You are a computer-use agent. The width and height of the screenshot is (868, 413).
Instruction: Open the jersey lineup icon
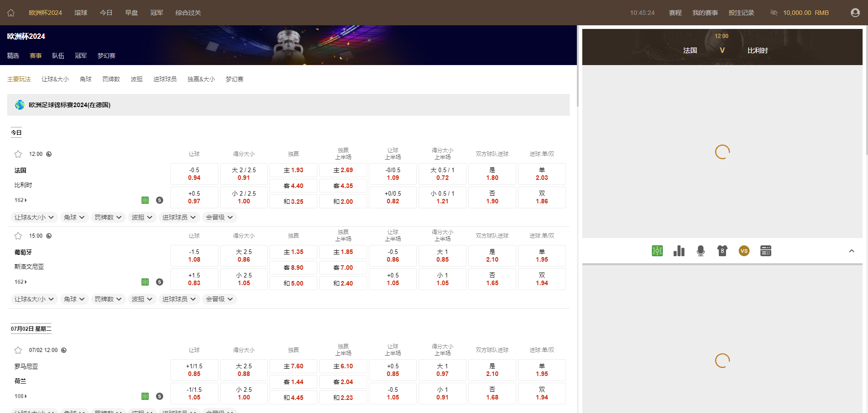(x=722, y=251)
